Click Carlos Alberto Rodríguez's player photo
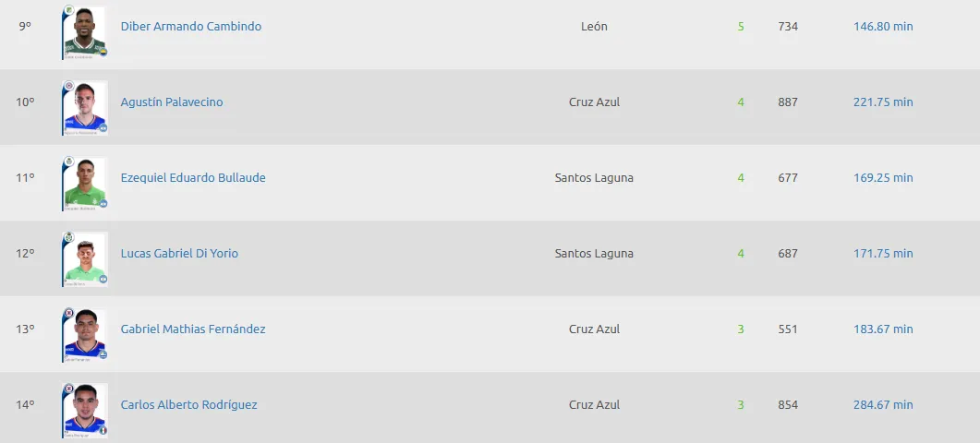 (84, 410)
